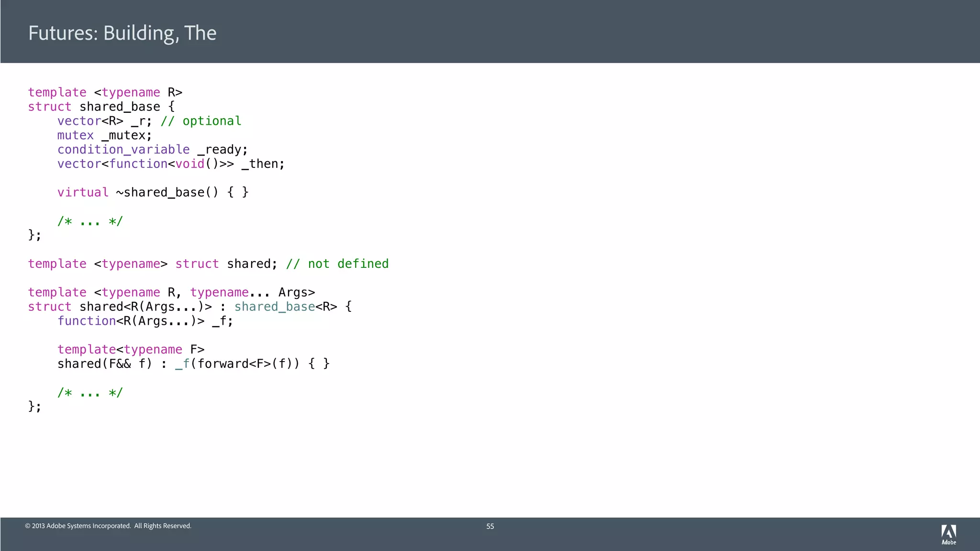The width and height of the screenshot is (980, 551).
Task: Click the 'virtual' keyword
Action: click(83, 192)
